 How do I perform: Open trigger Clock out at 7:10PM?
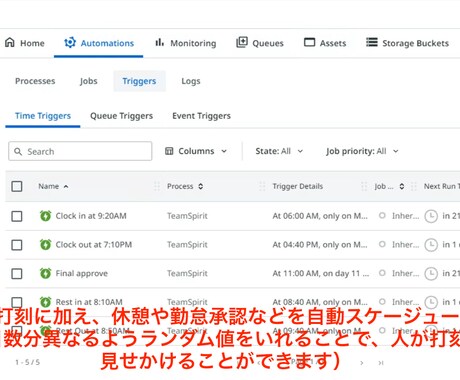[x=94, y=244]
